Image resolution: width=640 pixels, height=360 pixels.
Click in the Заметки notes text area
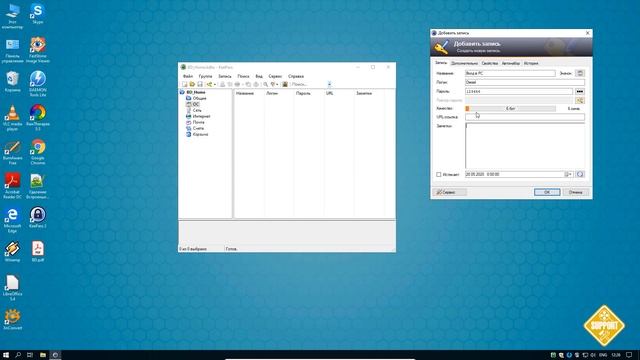(x=525, y=146)
